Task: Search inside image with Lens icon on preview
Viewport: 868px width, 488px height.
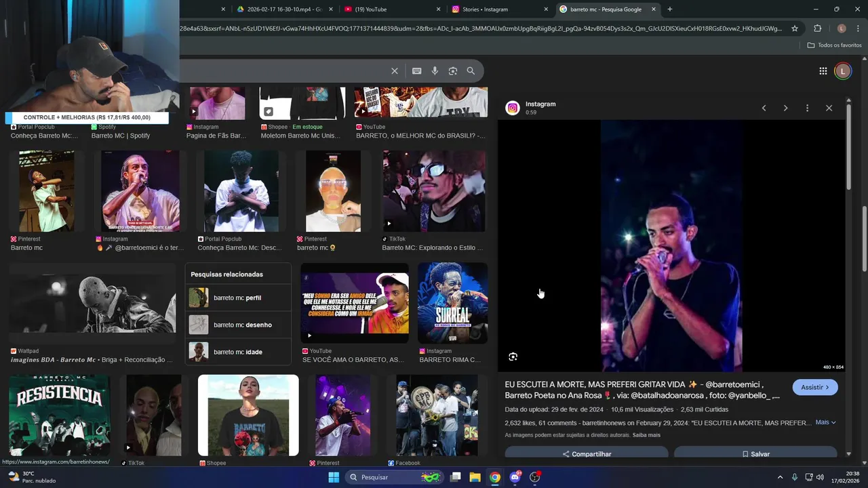Action: pos(513,357)
